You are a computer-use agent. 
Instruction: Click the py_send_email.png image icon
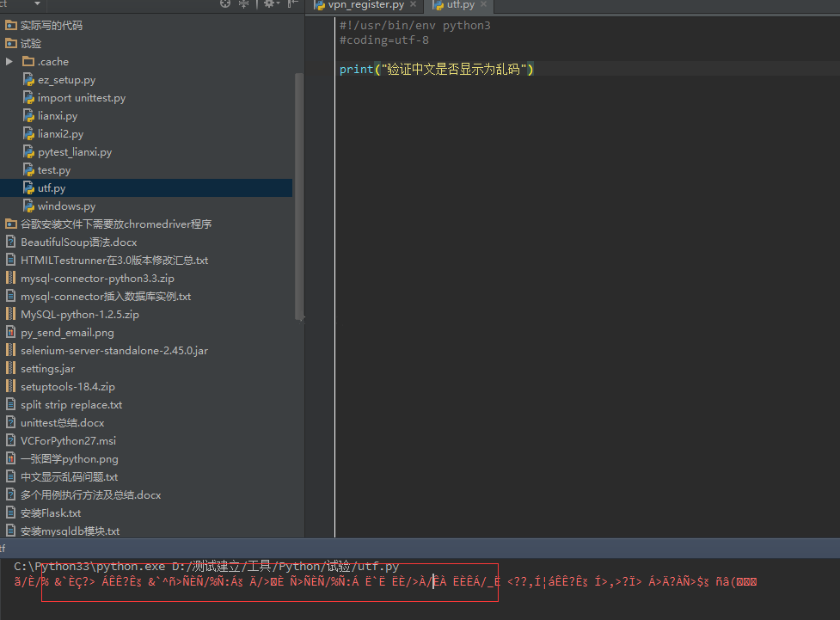tap(11, 333)
